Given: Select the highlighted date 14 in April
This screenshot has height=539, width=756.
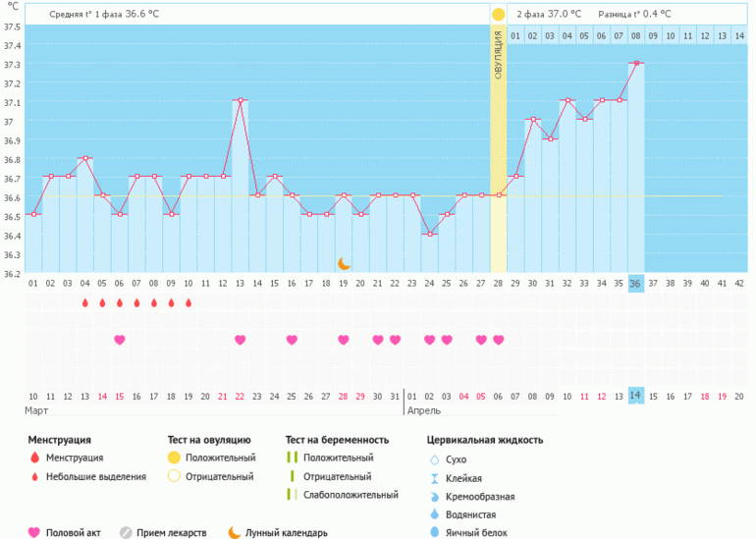Looking at the screenshot, I should [x=635, y=395].
